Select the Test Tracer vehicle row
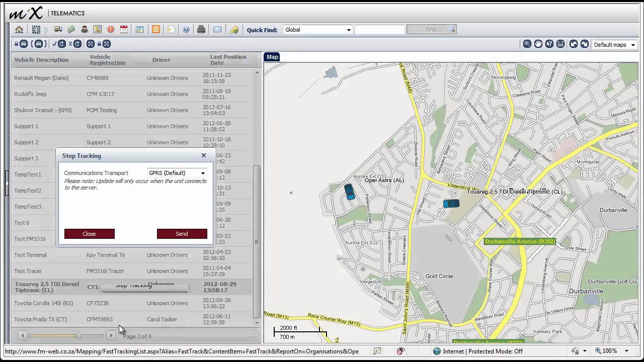644x362 pixels. [x=131, y=271]
